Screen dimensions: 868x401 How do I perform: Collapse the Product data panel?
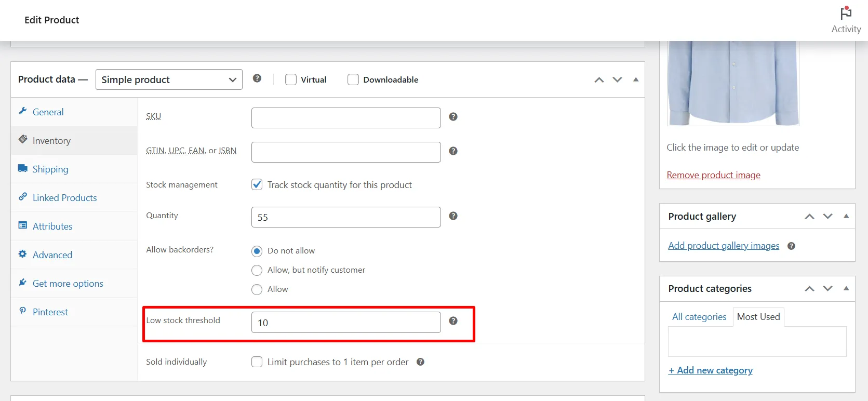coord(636,79)
